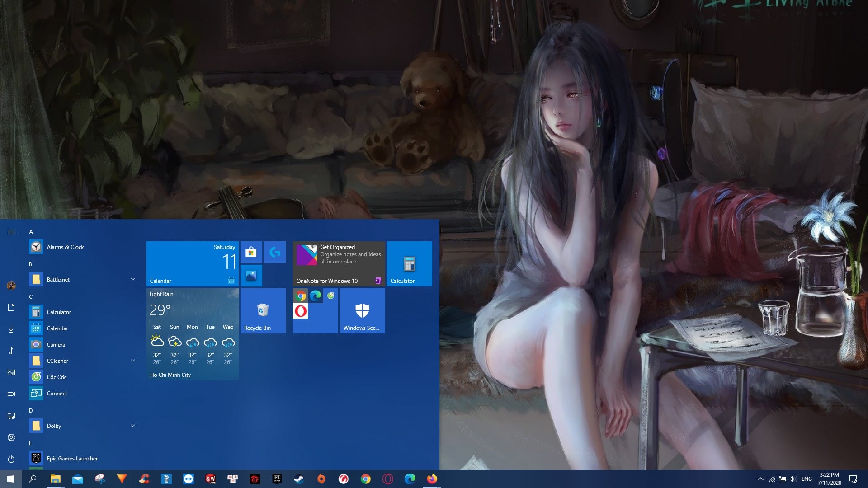Open SolidWorks 2016 from the taskbar

[x=211, y=479]
